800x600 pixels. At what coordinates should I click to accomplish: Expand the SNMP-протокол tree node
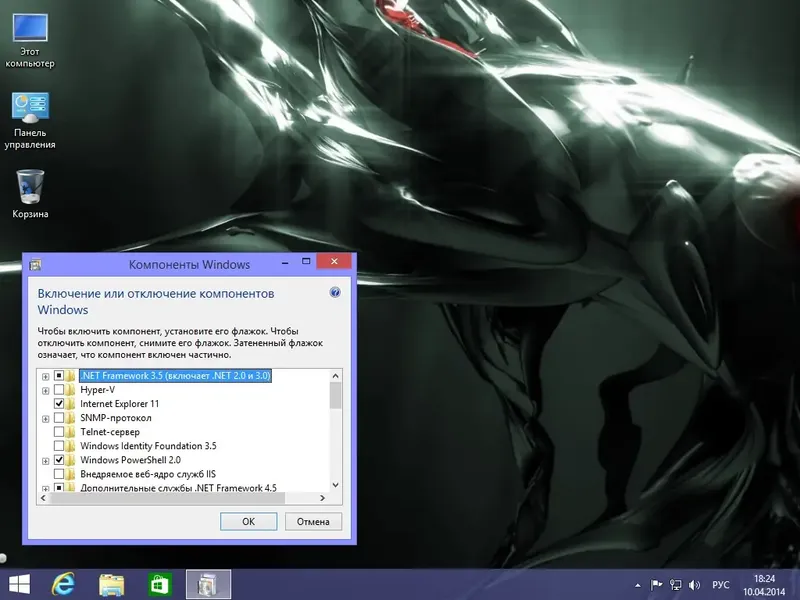click(x=45, y=419)
